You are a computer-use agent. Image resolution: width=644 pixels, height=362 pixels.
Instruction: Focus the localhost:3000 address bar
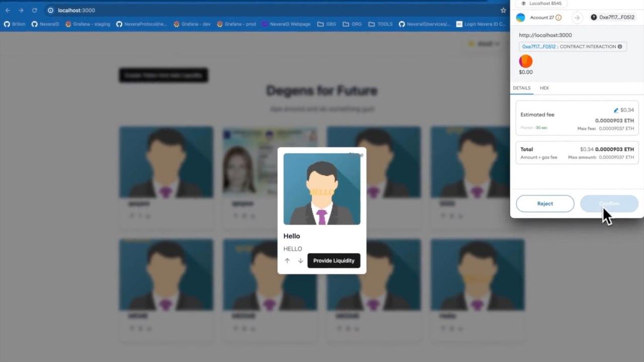(x=277, y=10)
